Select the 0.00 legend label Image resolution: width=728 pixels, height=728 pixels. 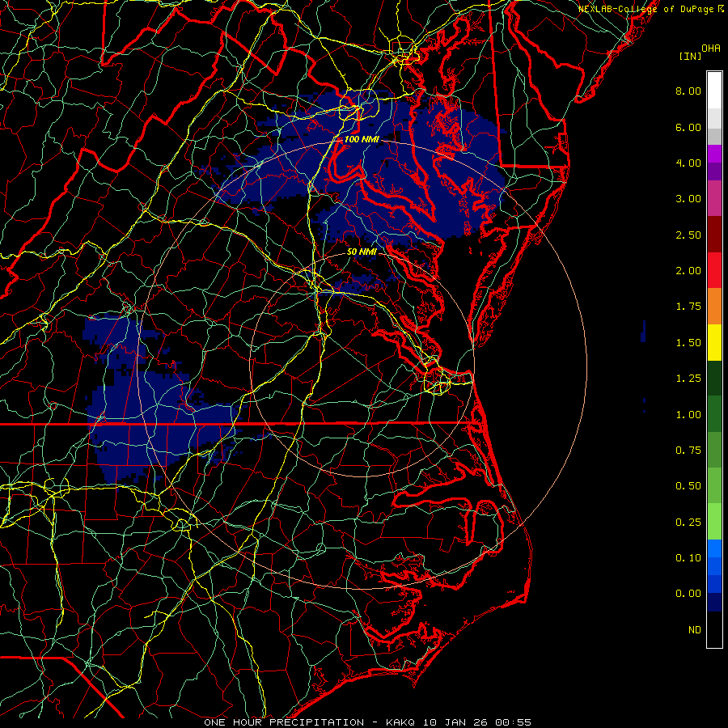pos(688,594)
